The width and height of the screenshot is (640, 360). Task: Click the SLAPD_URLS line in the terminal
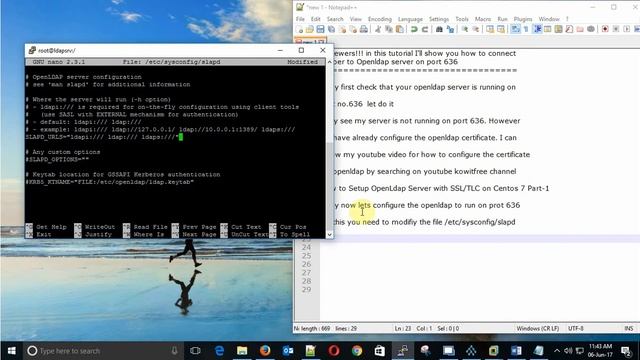(x=102, y=137)
